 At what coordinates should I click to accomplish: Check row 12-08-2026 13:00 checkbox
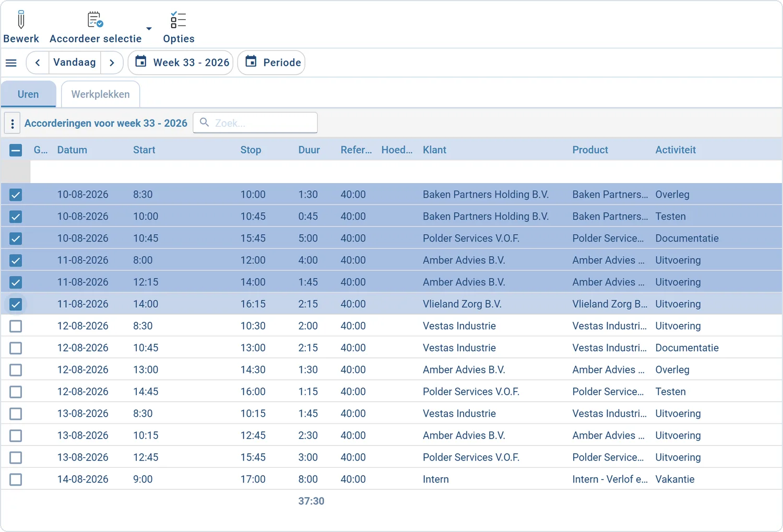[16, 370]
